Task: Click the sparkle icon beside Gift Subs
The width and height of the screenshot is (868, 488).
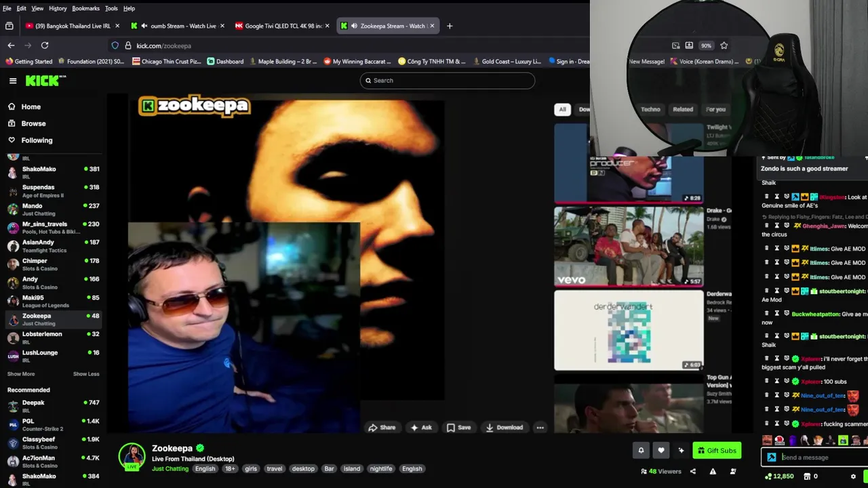Action: pyautogui.click(x=681, y=450)
